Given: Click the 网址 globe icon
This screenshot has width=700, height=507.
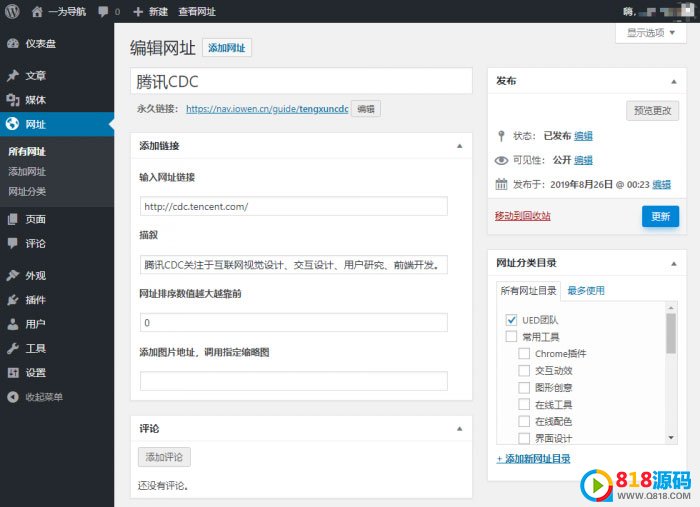Looking at the screenshot, I should (12, 124).
